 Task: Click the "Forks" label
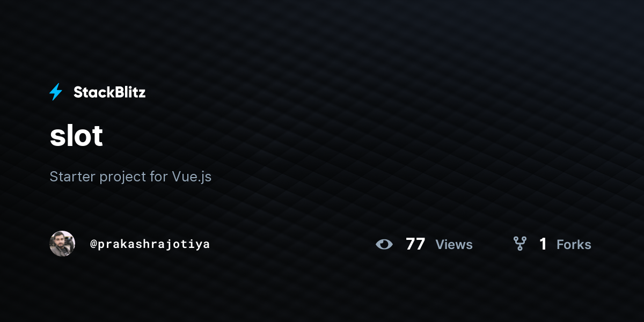[574, 245]
